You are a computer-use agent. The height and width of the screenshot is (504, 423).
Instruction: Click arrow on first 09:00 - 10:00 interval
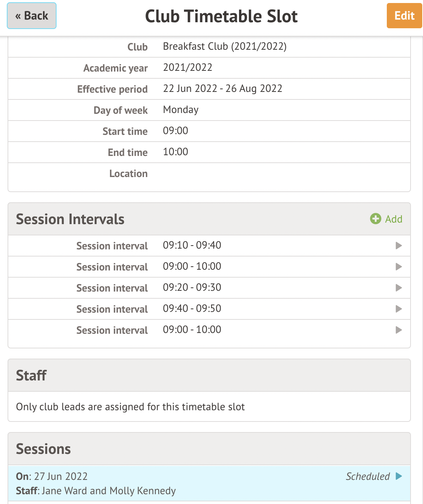398,267
